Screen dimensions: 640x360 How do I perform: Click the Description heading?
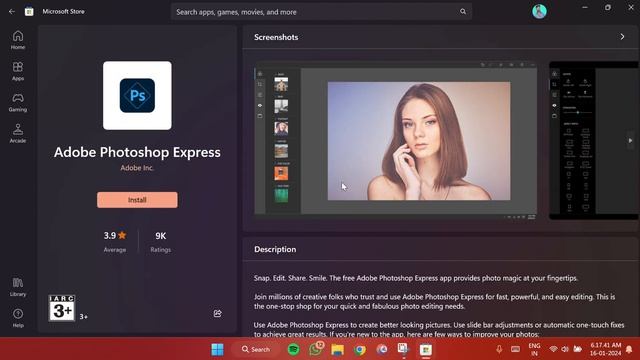click(x=275, y=249)
